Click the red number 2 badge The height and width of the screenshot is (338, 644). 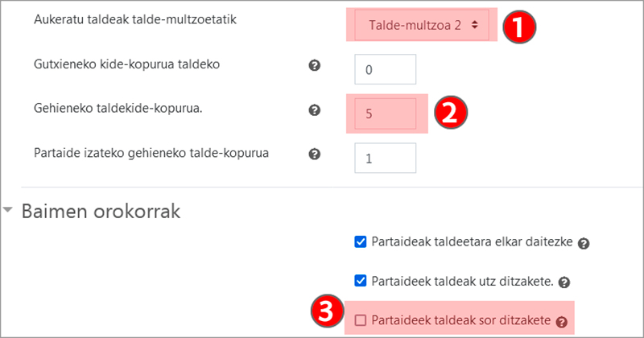(452, 113)
